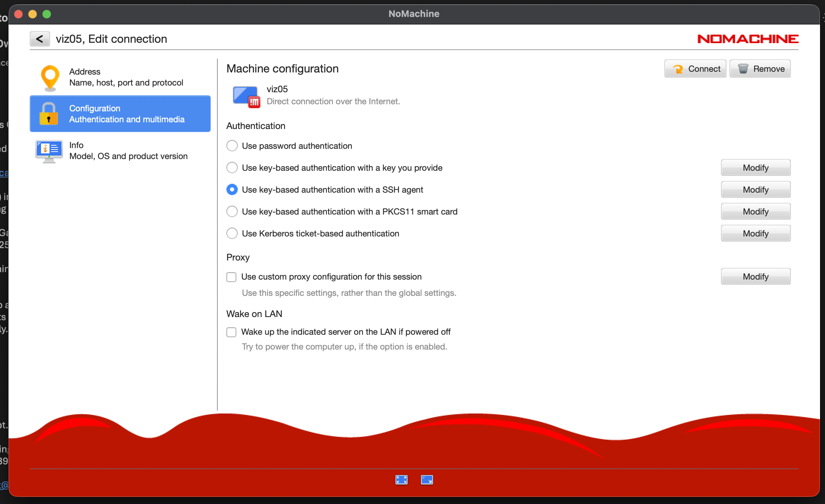
Task: Click the Configuration padlock icon
Action: point(49,114)
